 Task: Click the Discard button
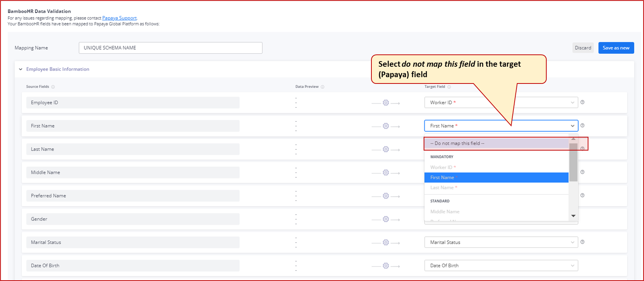point(583,48)
